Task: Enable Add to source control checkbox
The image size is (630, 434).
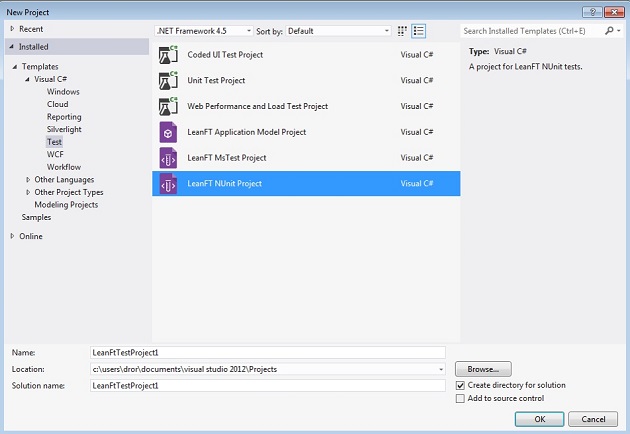Action: click(460, 398)
